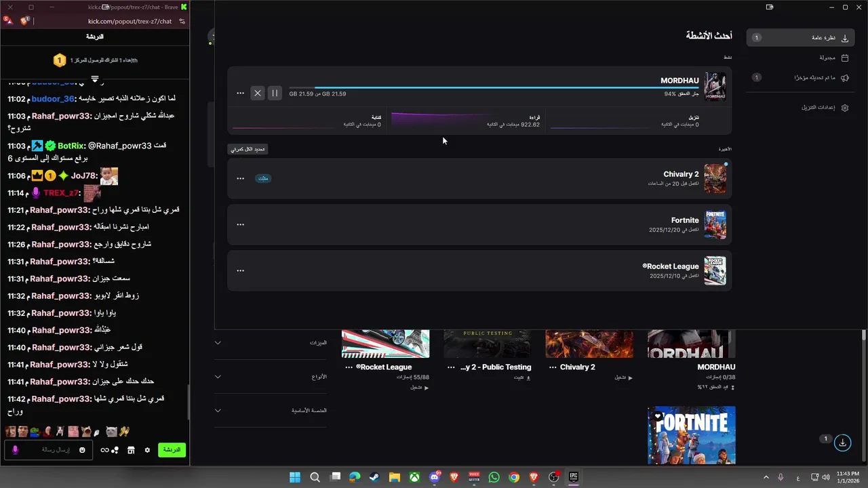Image resolution: width=868 pixels, height=488 pixels.
Task: Toggle the favorite heart on Fortnite card
Action: 657,416
